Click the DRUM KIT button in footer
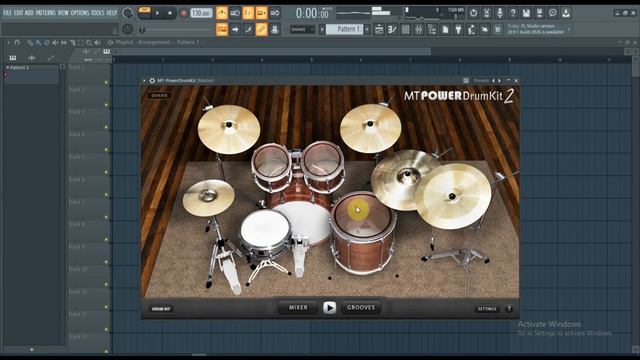Viewport: 640px width, 360px height. click(x=161, y=309)
